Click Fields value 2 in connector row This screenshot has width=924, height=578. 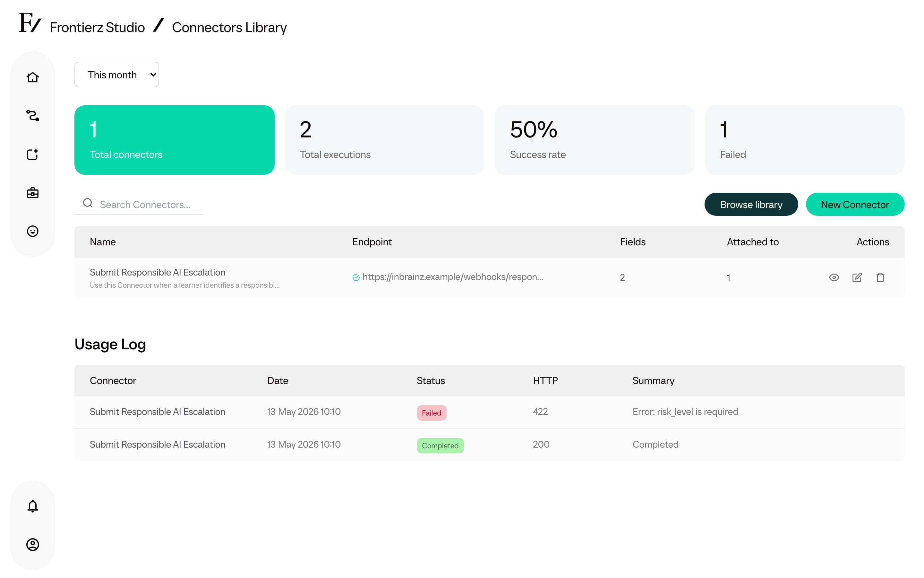(x=622, y=277)
